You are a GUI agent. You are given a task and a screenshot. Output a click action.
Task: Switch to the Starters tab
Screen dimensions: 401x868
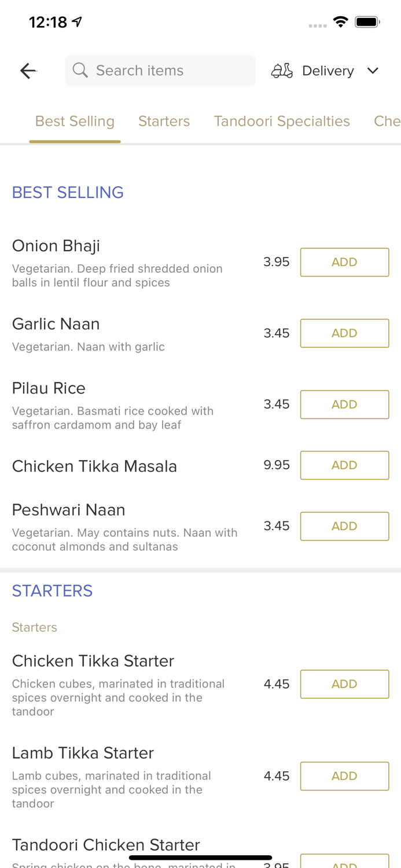click(164, 121)
